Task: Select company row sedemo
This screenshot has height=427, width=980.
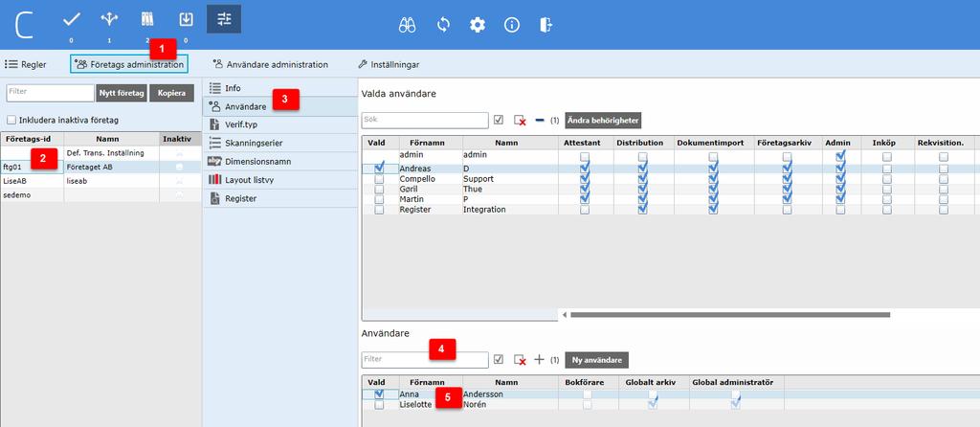Action: [x=100, y=195]
